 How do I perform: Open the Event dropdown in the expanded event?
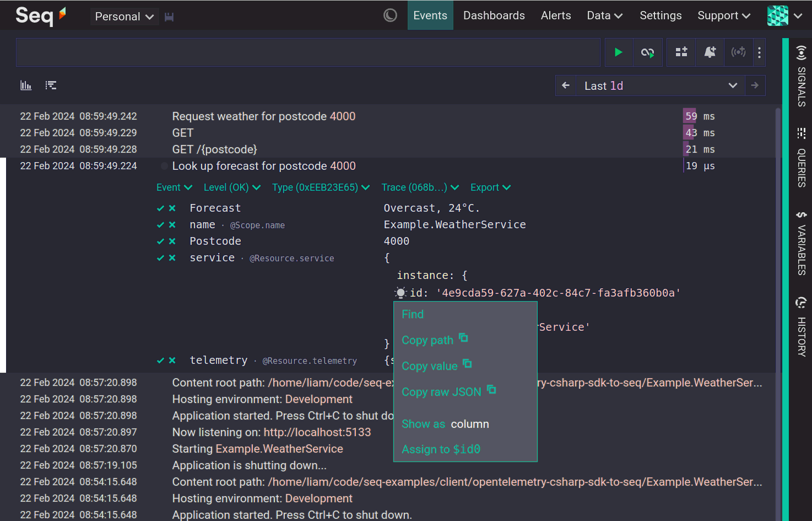click(x=174, y=187)
